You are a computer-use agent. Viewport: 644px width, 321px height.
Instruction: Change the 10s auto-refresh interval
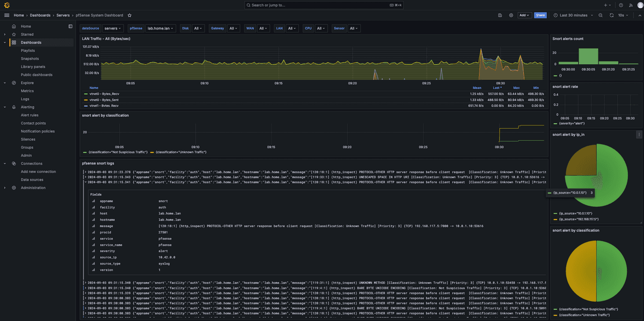623,15
